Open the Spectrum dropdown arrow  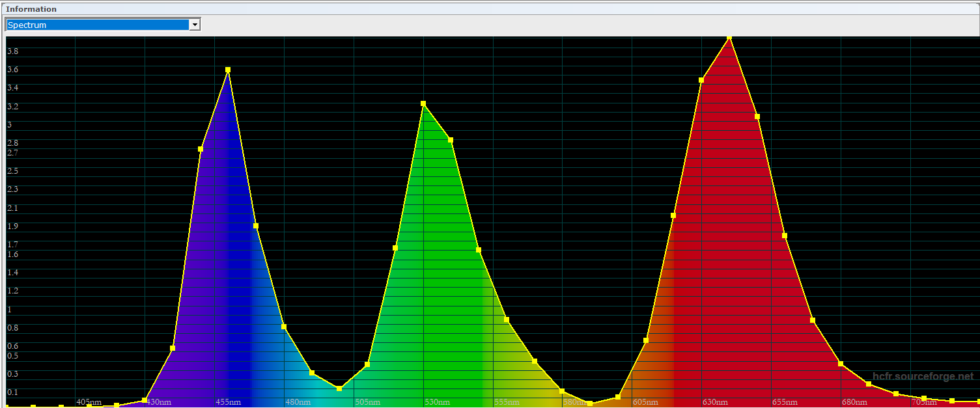coord(194,25)
